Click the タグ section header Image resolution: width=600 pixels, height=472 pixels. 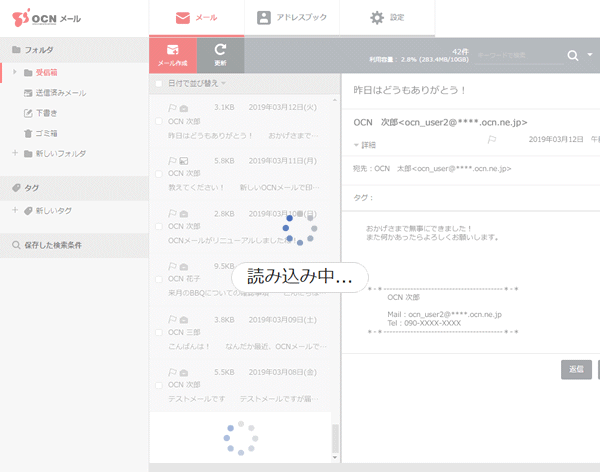coord(74,188)
